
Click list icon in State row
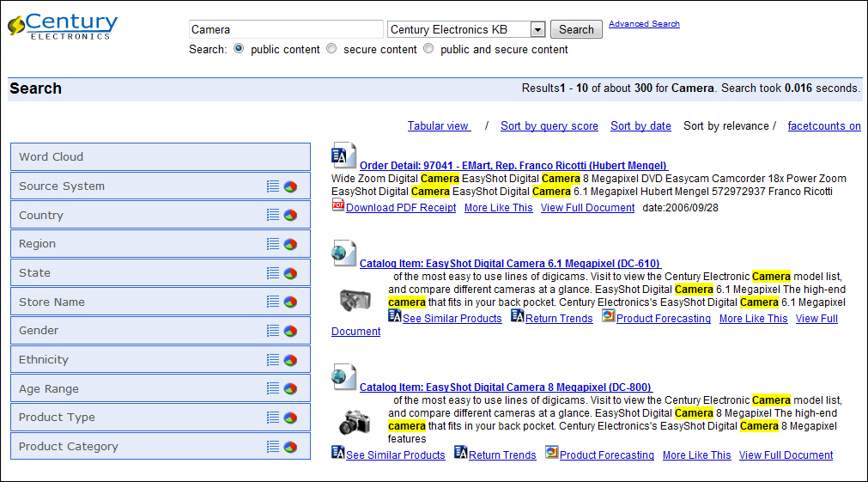pos(273,272)
